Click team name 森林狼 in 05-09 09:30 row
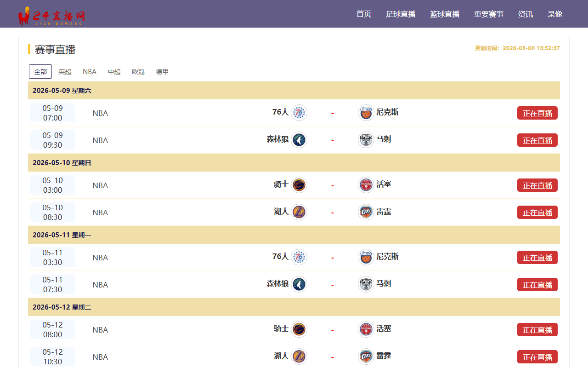 click(277, 139)
